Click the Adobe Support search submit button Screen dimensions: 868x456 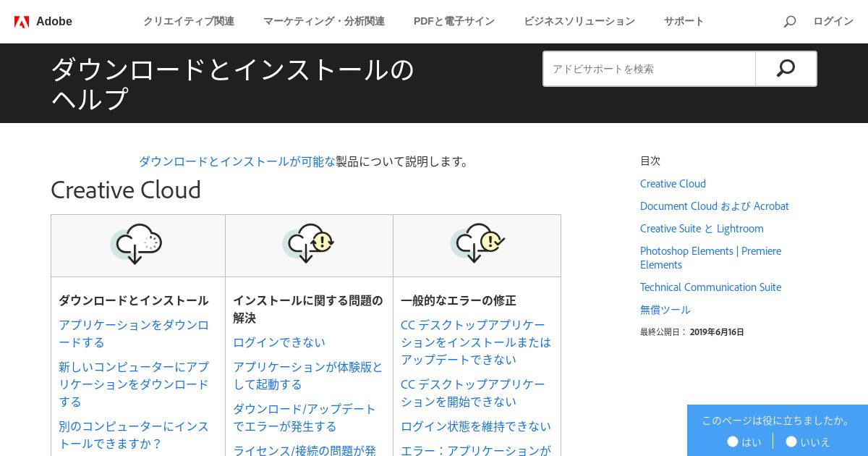point(786,69)
